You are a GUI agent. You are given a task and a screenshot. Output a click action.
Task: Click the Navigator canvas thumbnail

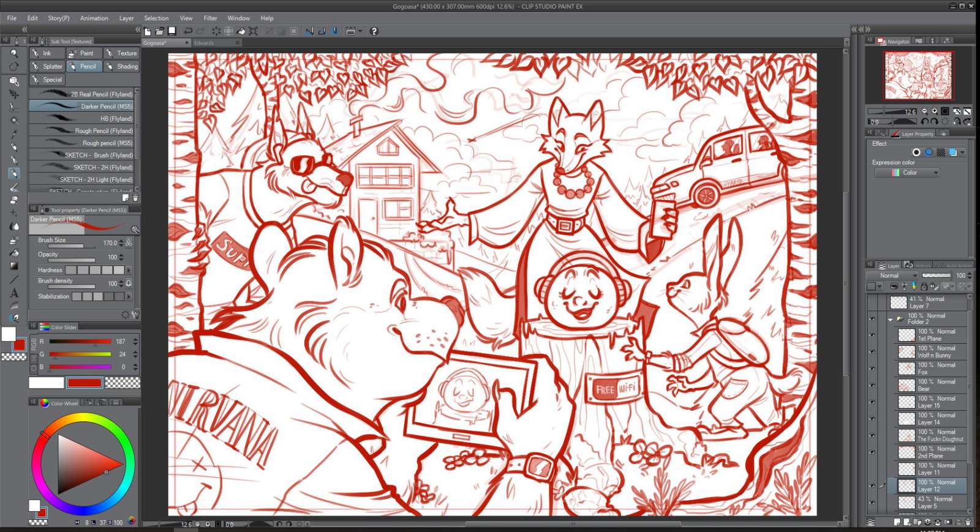pyautogui.click(x=918, y=75)
